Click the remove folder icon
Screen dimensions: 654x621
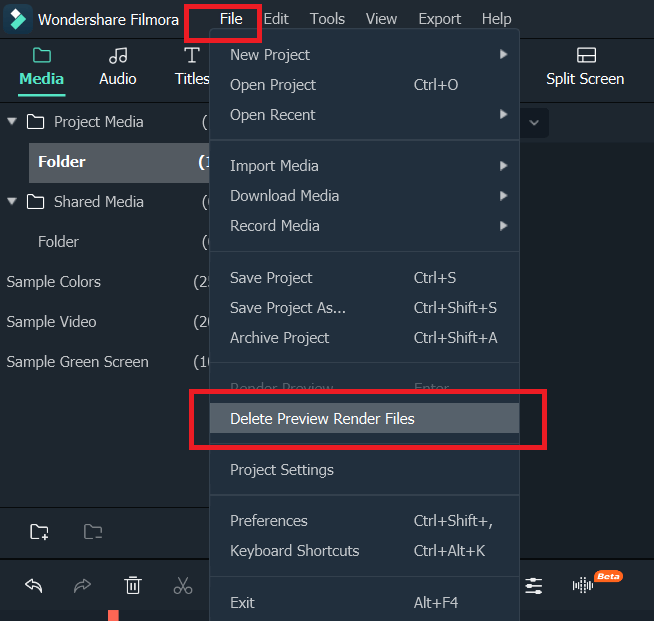(x=93, y=532)
